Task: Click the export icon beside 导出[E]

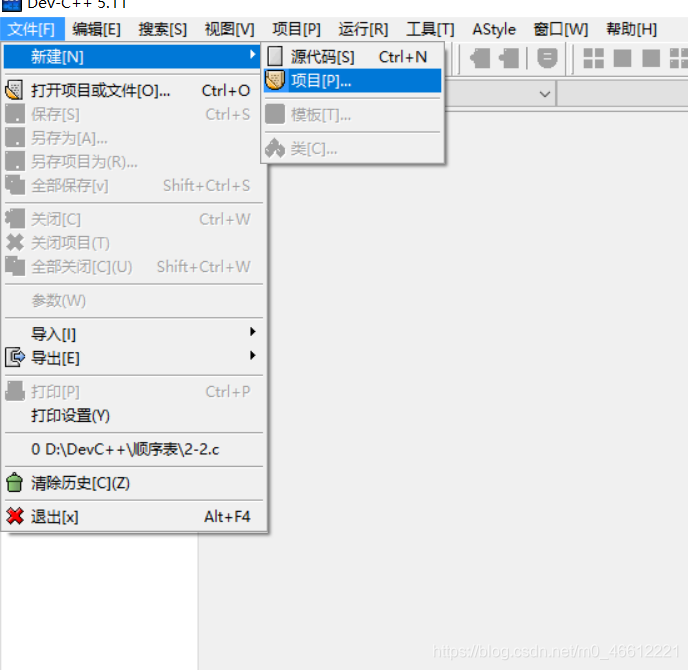Action: click(15, 357)
